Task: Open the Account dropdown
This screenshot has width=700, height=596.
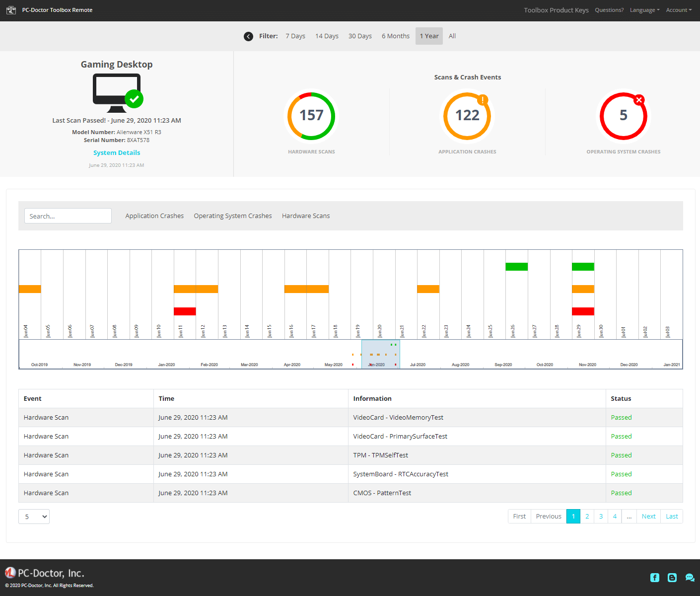Action: (x=678, y=10)
